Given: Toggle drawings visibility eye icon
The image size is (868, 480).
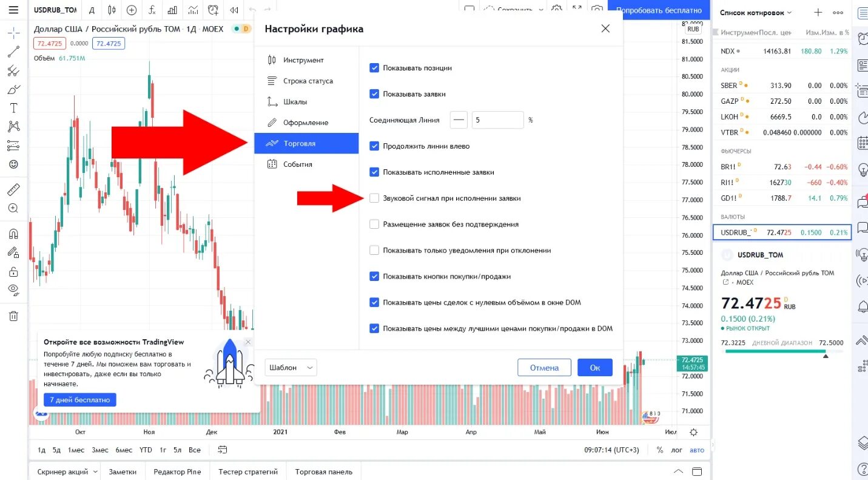Looking at the screenshot, I should [x=13, y=290].
